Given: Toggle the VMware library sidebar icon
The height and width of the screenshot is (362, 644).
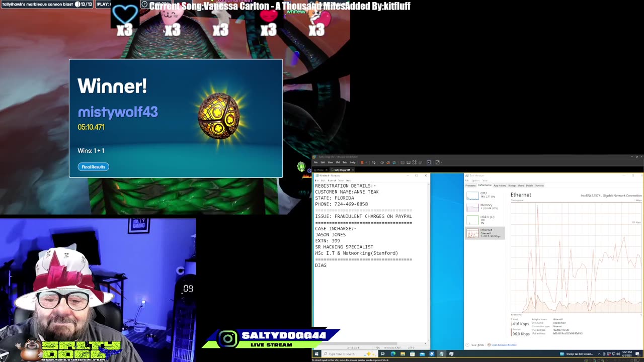Looking at the screenshot, I should (x=403, y=162).
